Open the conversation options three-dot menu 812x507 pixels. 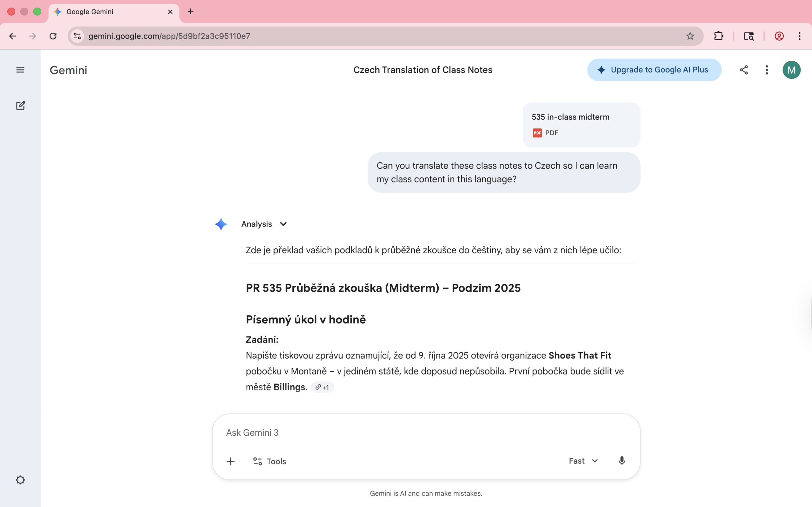pos(767,70)
